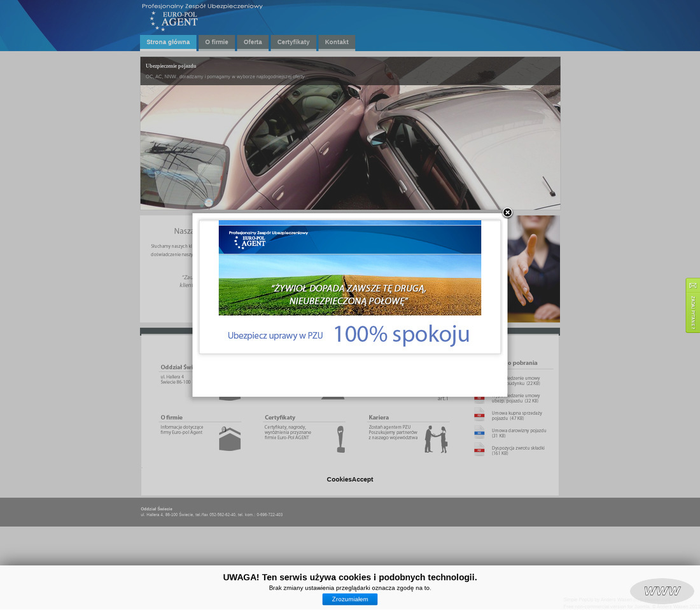Click the WWW oval badge icon
This screenshot has height=610, width=700.
tap(662, 591)
